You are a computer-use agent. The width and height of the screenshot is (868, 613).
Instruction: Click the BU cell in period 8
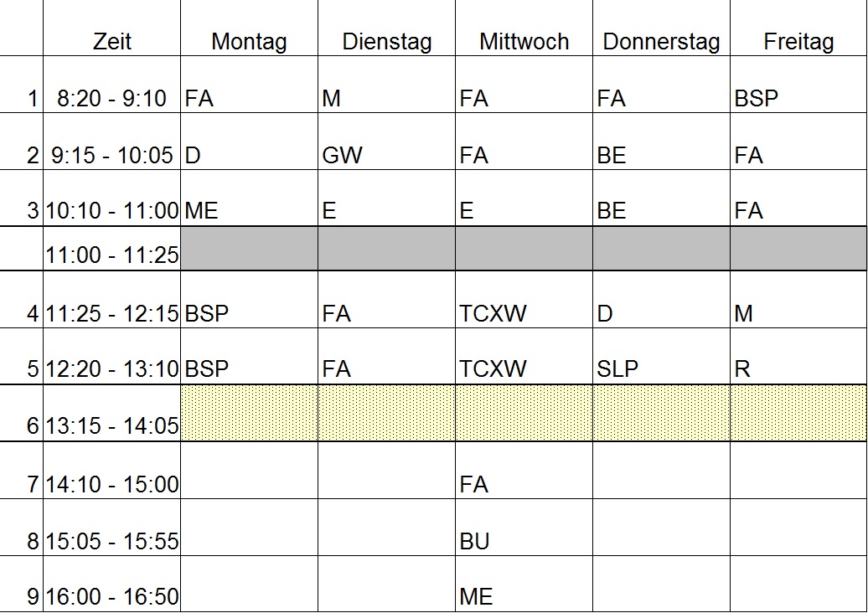[x=524, y=528]
